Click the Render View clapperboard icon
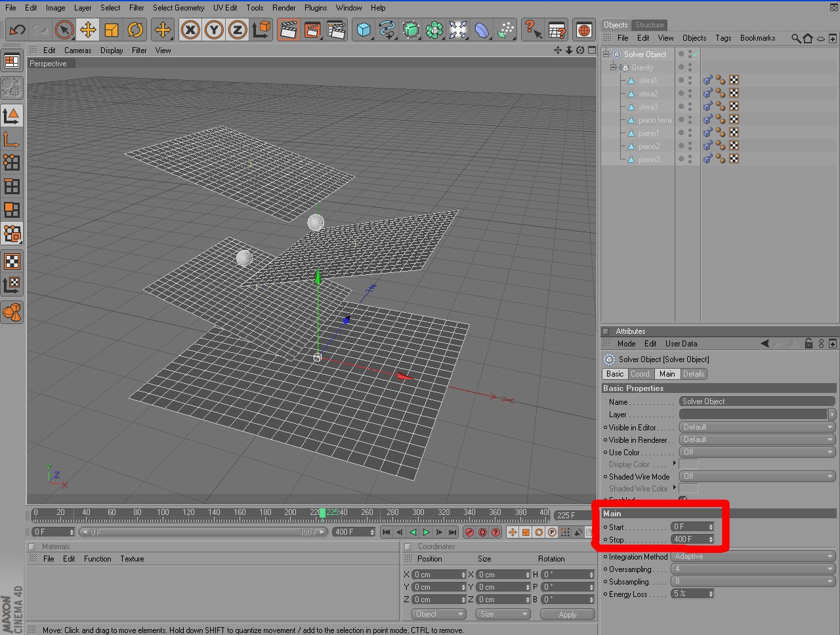 pyautogui.click(x=289, y=30)
